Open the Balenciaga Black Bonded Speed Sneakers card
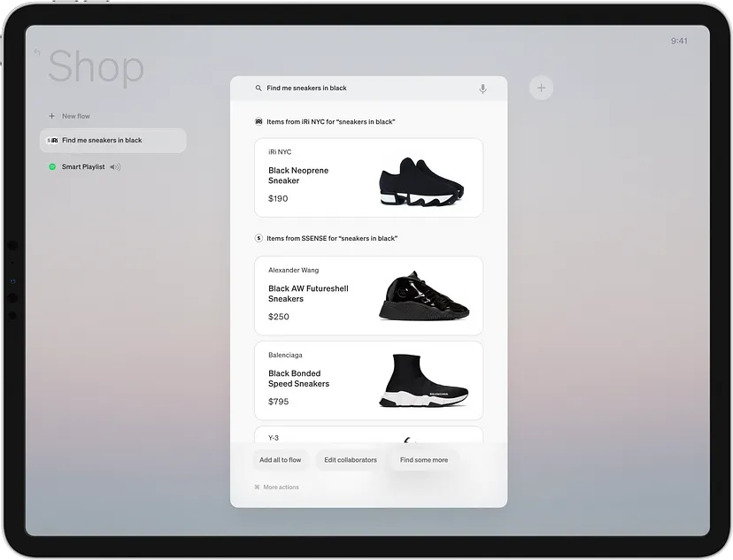 [x=368, y=380]
